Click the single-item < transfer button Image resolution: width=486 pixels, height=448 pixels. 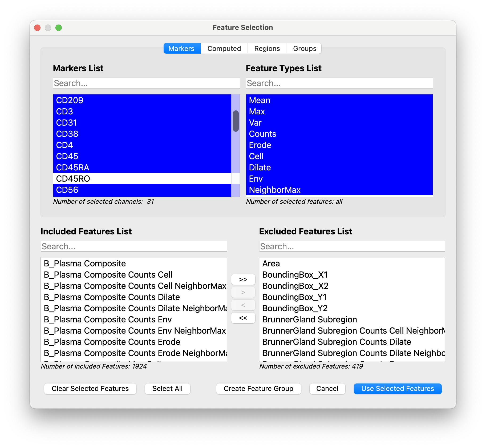(243, 305)
